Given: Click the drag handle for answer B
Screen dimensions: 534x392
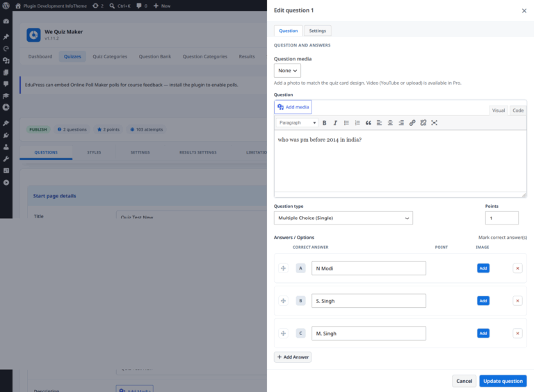Looking at the screenshot, I should pyautogui.click(x=283, y=301).
